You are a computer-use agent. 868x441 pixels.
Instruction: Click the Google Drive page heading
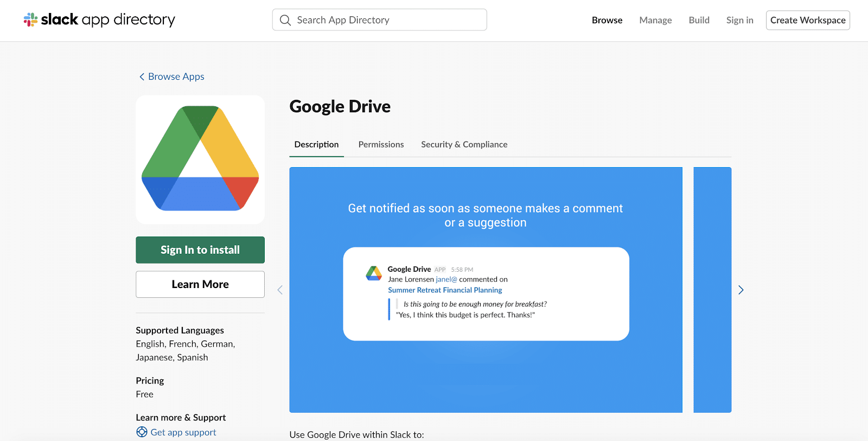[340, 106]
